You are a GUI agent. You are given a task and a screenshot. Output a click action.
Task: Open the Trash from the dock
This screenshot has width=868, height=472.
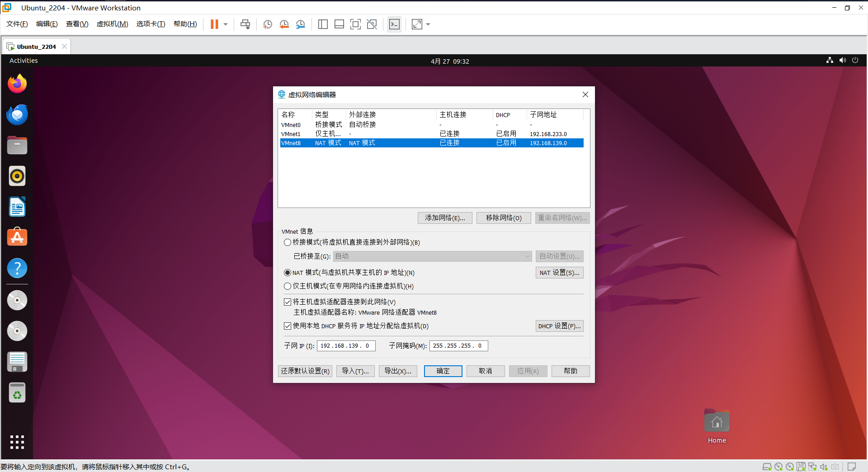[17, 392]
